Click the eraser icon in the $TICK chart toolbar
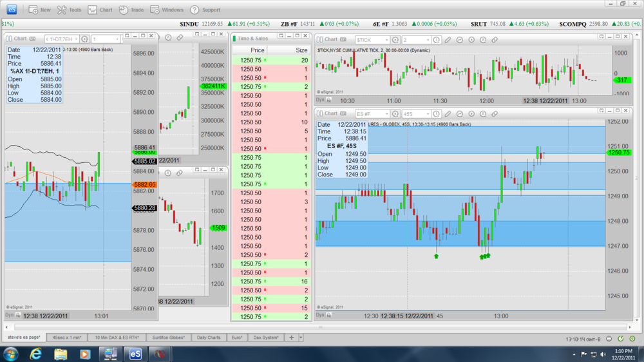644x362 pixels. (495, 40)
